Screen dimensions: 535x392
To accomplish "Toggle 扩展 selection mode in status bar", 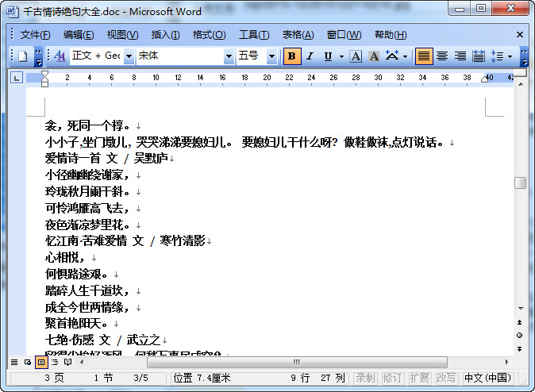I will (x=419, y=378).
